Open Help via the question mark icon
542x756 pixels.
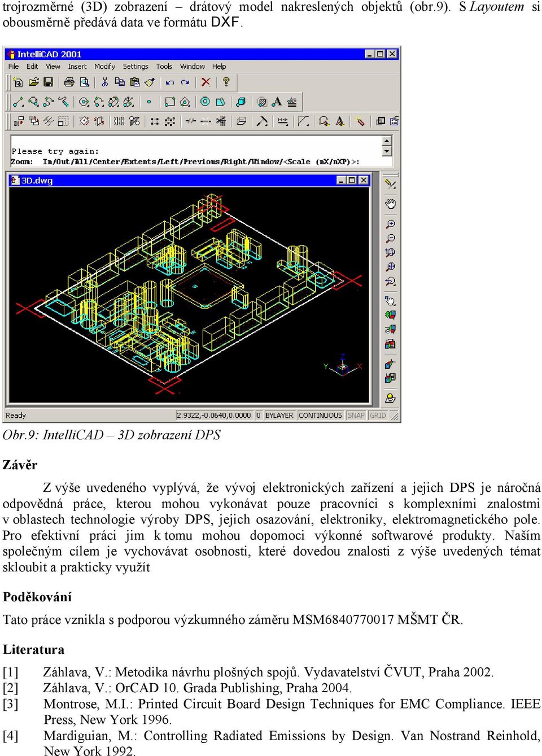(x=226, y=82)
